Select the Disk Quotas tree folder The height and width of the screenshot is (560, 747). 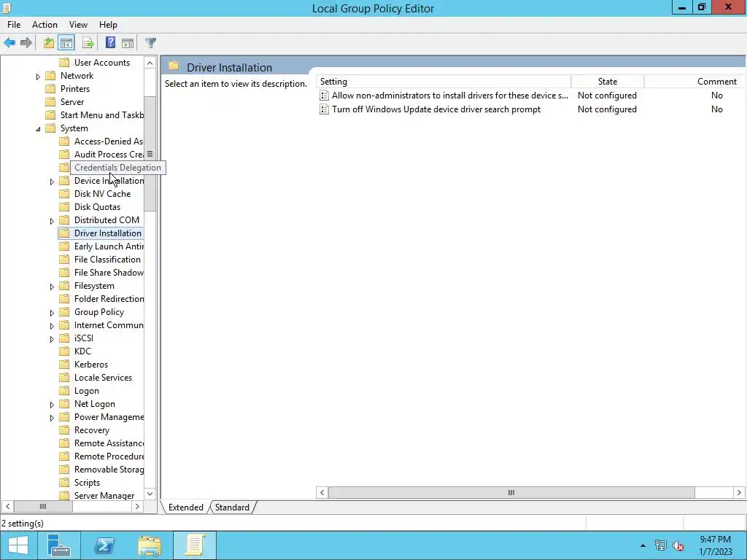tap(97, 206)
